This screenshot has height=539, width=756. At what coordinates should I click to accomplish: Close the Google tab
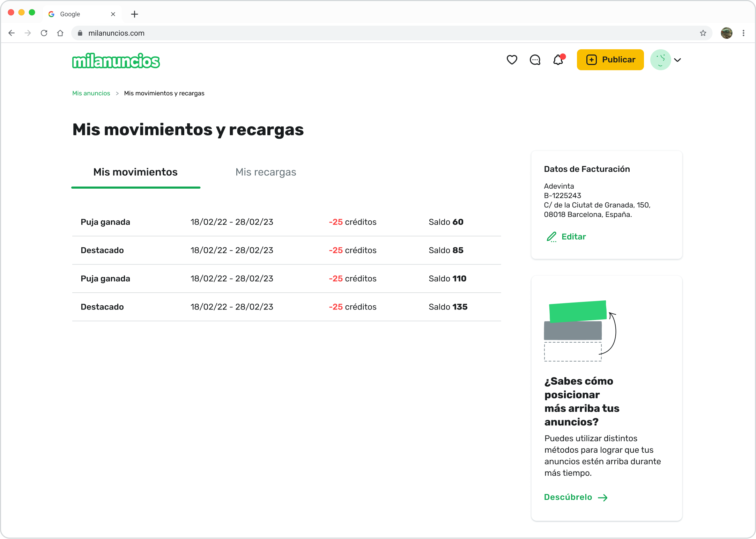tap(113, 14)
